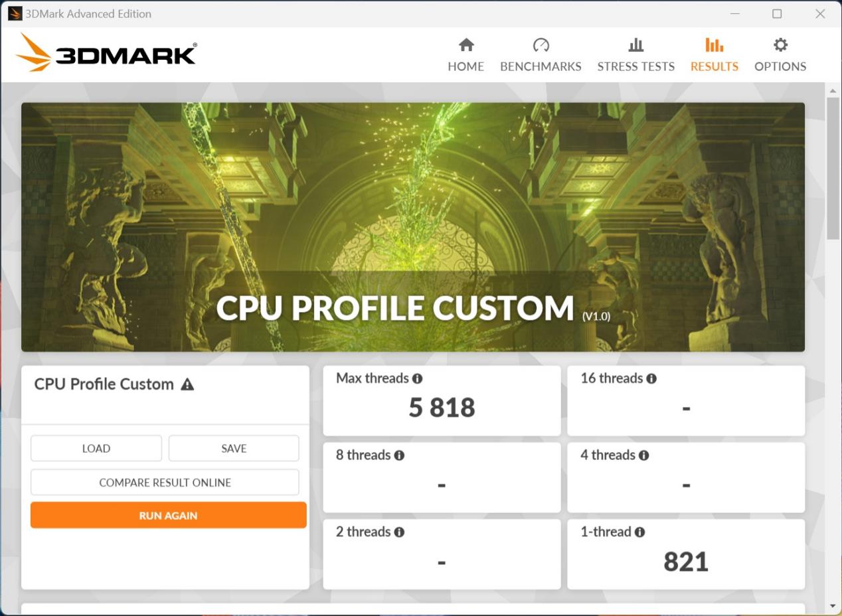
Task: Click the info icon beside 16 threads
Action: point(653,378)
